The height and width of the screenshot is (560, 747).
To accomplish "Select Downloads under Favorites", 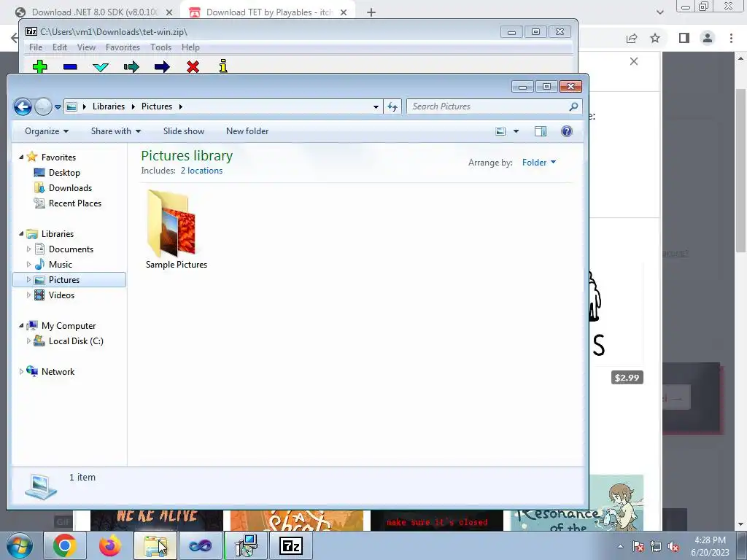I will 70,188.
